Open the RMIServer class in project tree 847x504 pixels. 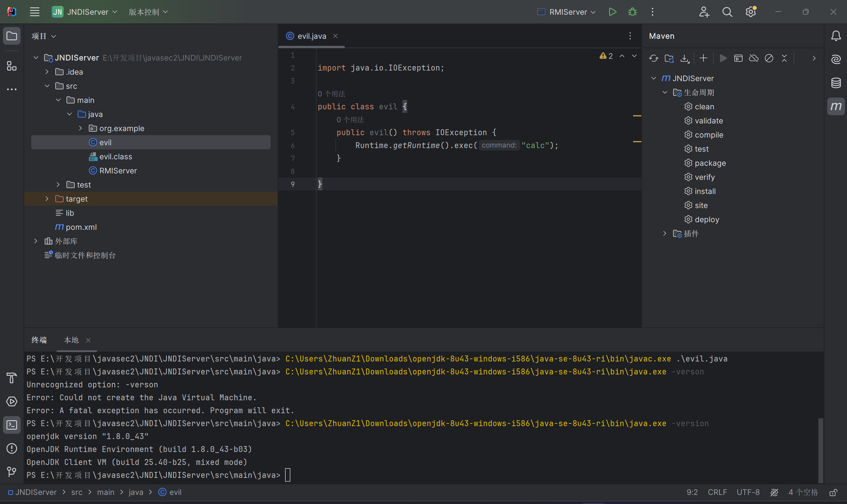pyautogui.click(x=118, y=171)
